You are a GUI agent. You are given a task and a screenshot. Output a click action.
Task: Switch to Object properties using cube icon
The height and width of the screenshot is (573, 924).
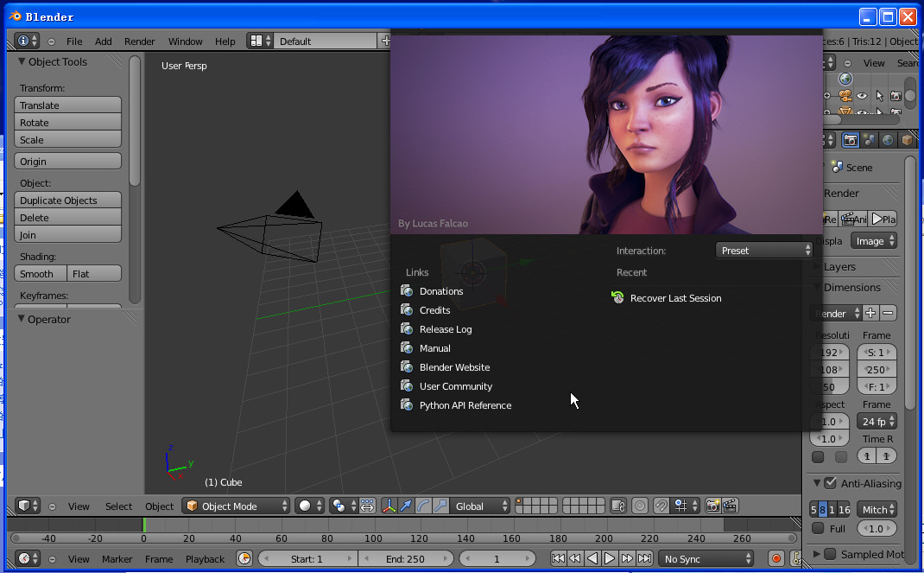click(x=906, y=139)
